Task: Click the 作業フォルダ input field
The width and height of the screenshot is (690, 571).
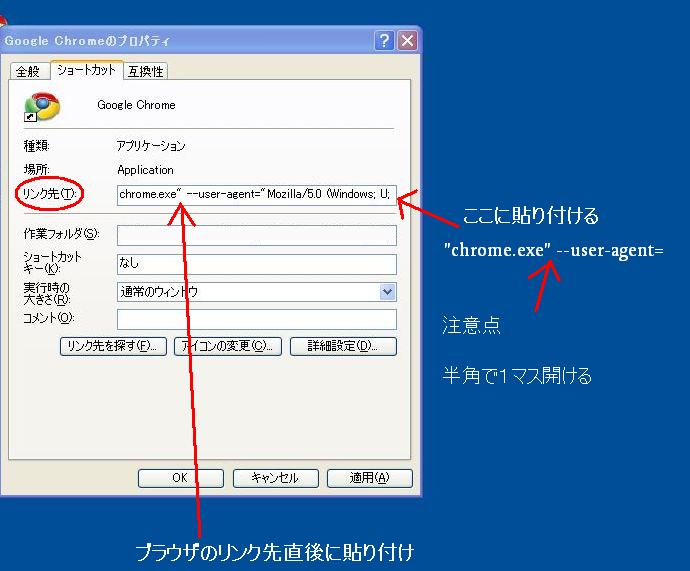Action: [257, 235]
